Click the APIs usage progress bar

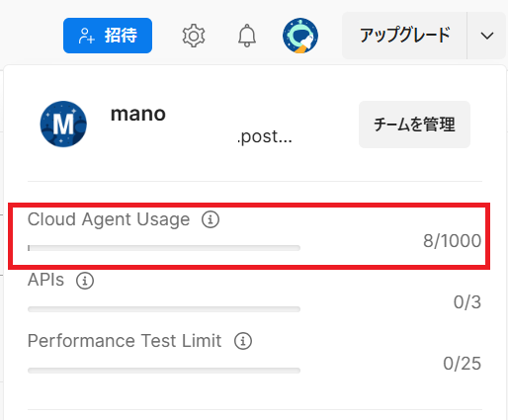coord(164,309)
